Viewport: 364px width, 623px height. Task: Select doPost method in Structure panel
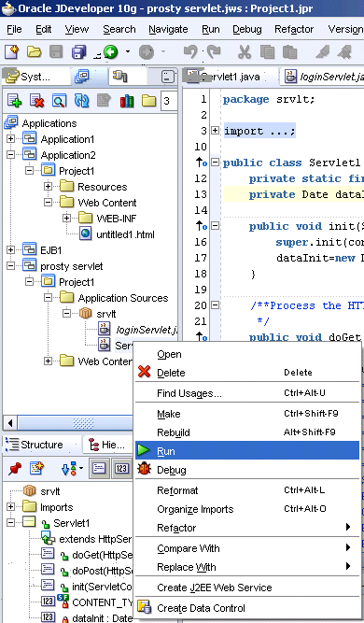(103, 571)
